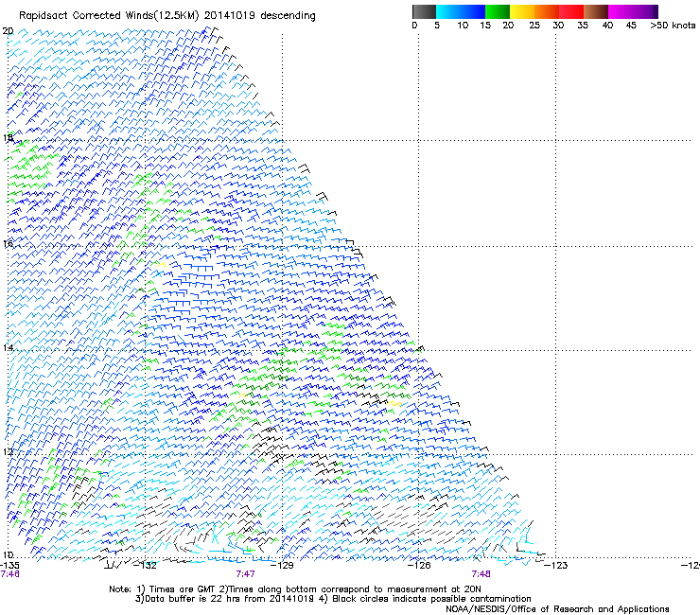Click the '>50 knots' legend label
The width and height of the screenshot is (700, 615).
pyautogui.click(x=673, y=25)
